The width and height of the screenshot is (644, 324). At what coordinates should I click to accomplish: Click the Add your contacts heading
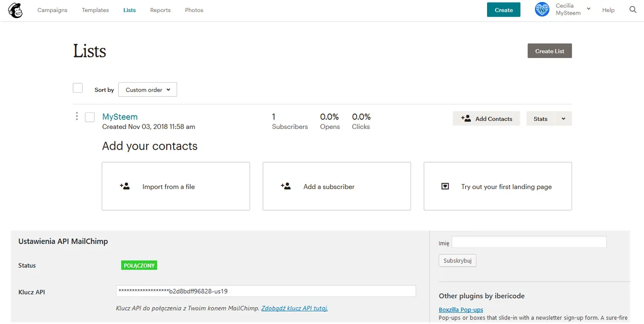(149, 146)
